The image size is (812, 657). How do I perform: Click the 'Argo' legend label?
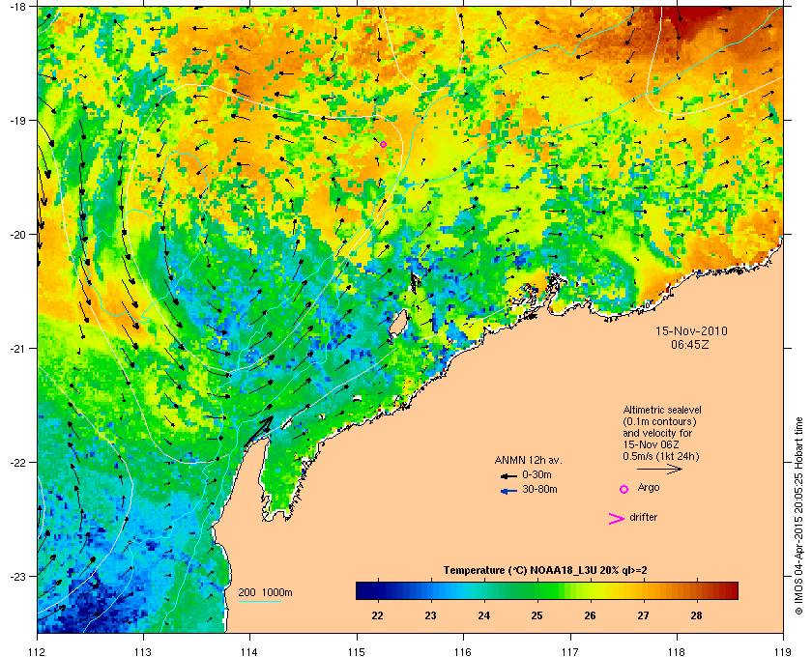point(649,487)
